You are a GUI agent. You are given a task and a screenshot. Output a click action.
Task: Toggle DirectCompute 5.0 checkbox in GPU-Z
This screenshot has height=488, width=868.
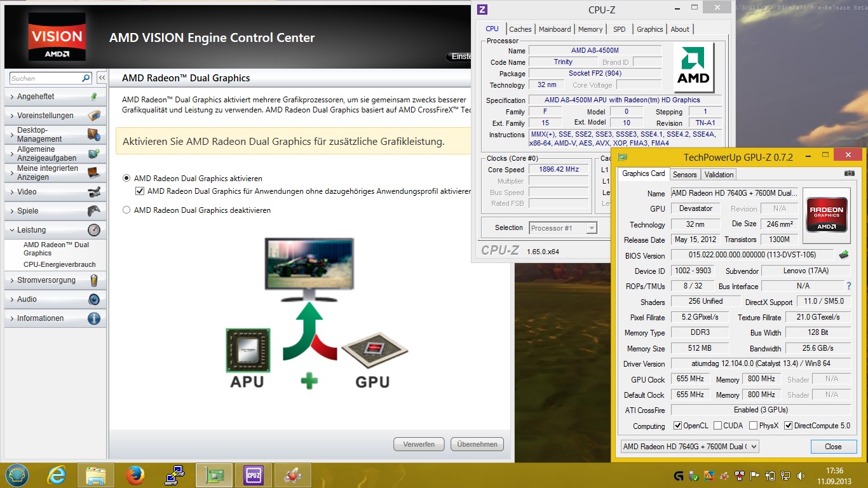(789, 426)
